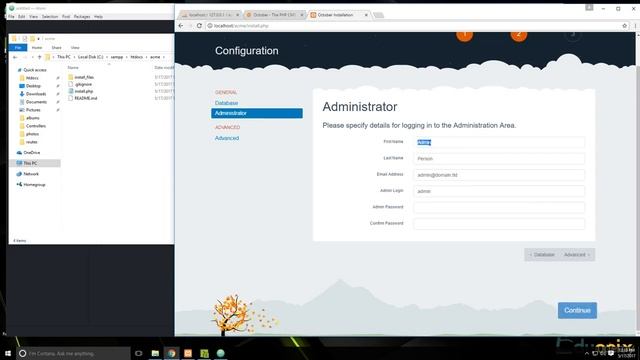Select the install.php file
This screenshot has width=640, height=360.
pos(84,91)
